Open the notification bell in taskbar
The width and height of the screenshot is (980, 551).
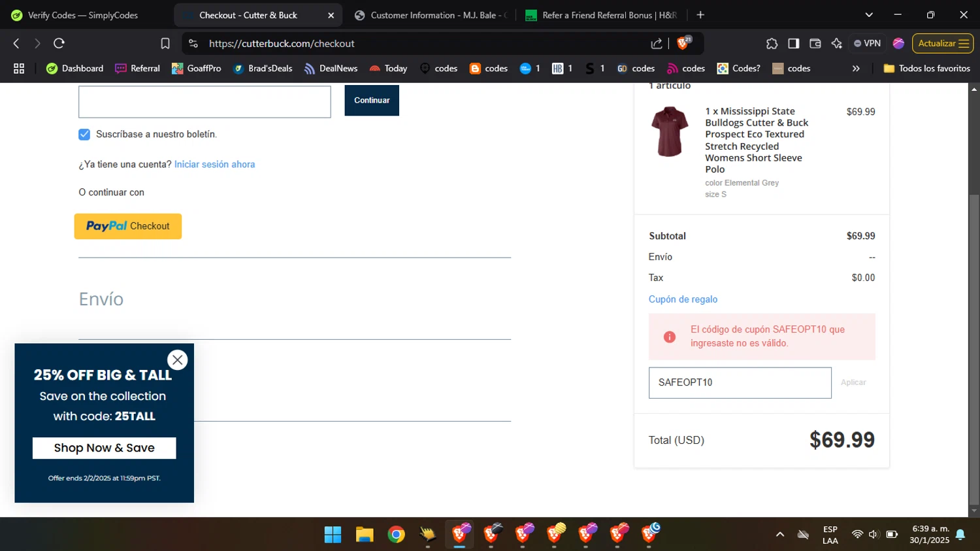(x=960, y=535)
